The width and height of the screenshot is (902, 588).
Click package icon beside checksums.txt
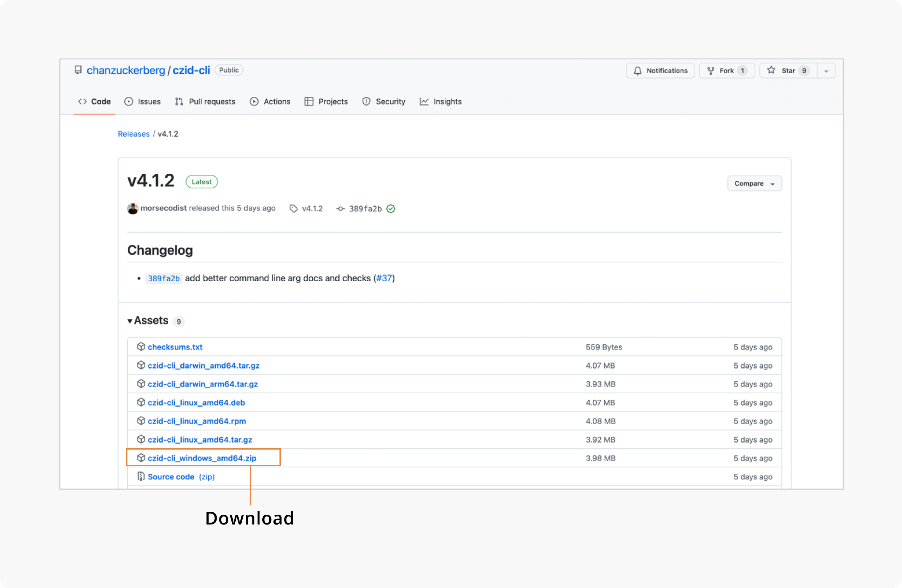click(141, 347)
